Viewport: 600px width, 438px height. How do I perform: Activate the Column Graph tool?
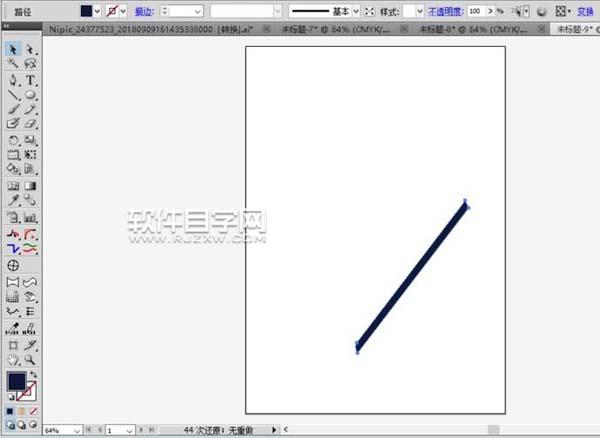point(30,218)
